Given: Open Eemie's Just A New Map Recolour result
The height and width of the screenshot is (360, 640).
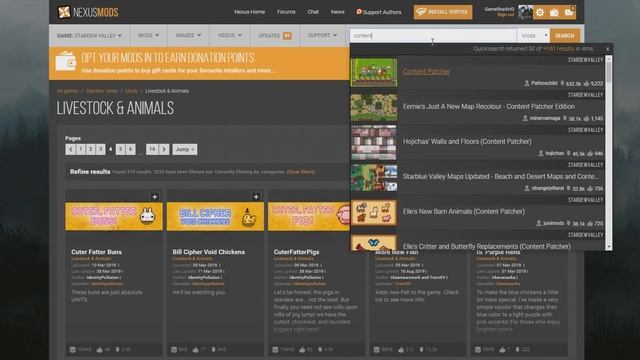Looking at the screenshot, I should pos(489,107).
